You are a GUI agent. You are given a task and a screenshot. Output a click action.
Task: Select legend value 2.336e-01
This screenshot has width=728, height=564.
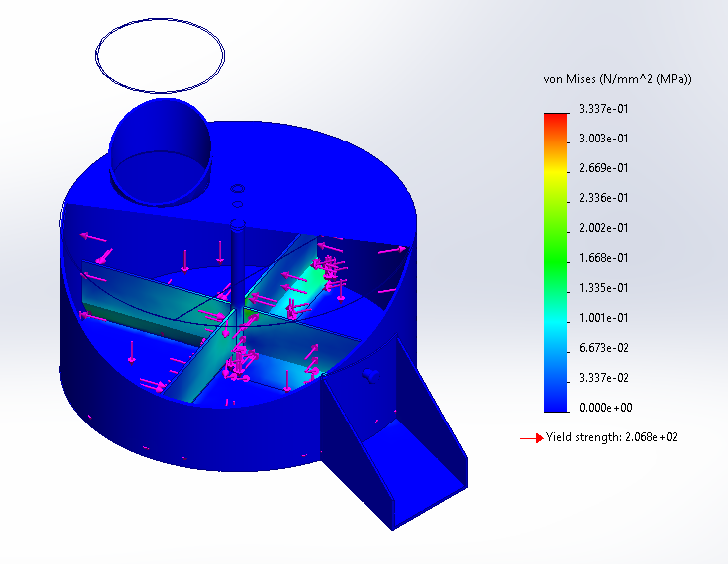coord(603,198)
